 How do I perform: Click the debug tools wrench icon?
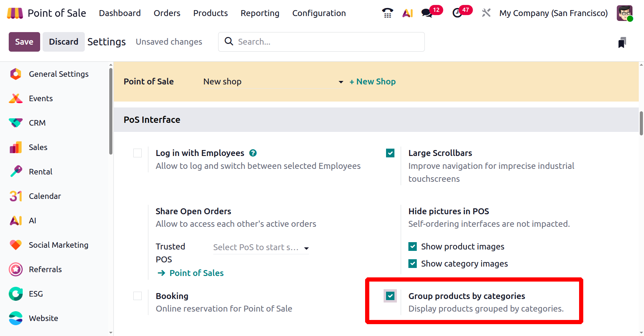[486, 13]
